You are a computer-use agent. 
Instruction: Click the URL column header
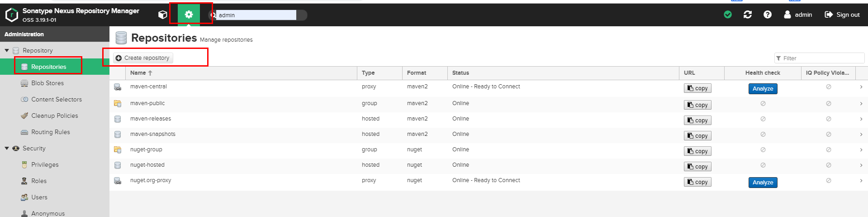[702, 72]
